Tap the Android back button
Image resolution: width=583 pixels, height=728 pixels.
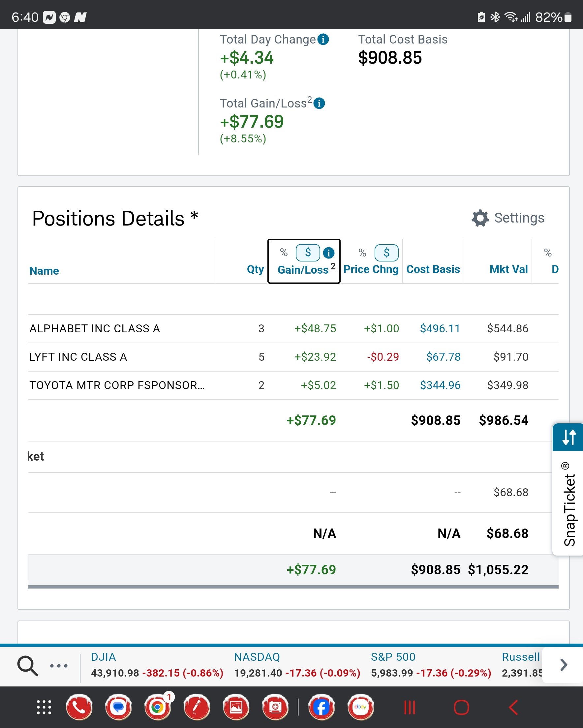pos(513,708)
